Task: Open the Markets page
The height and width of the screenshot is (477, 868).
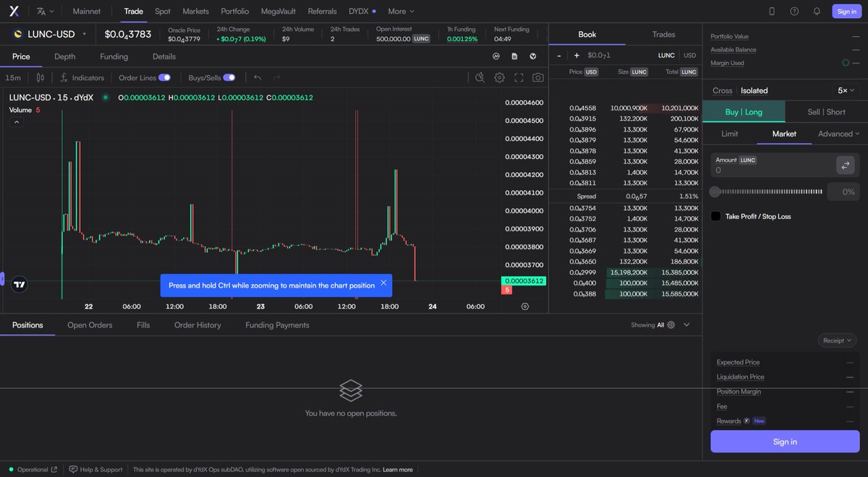Action: 195,12
